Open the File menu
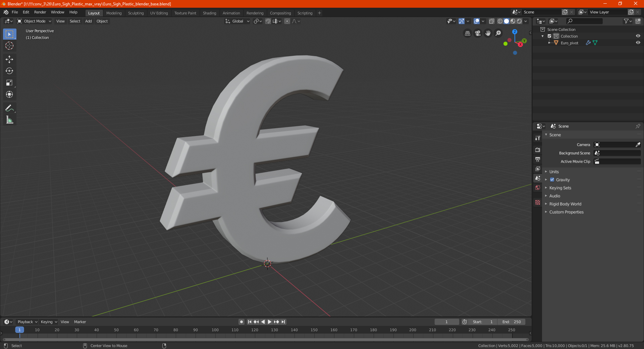Viewport: 644px width, 349px height. coord(15,12)
